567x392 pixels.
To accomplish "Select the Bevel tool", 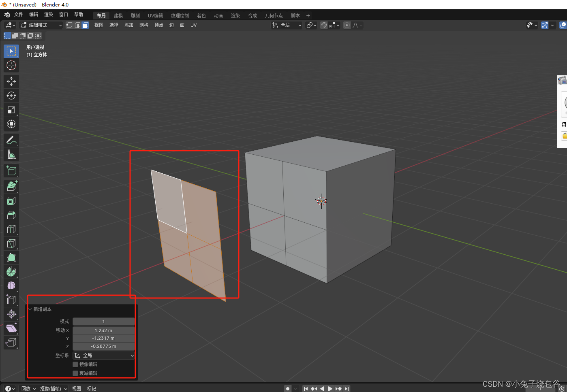I will [11, 215].
